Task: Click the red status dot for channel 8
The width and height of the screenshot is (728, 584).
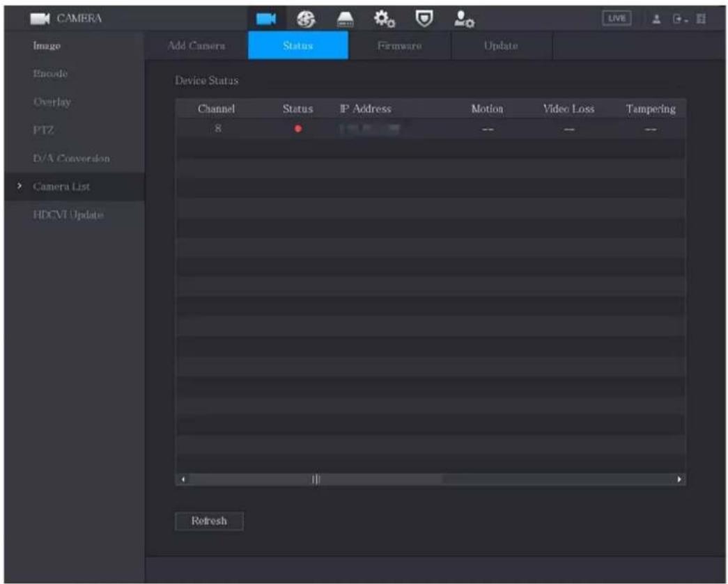Action: (x=298, y=129)
